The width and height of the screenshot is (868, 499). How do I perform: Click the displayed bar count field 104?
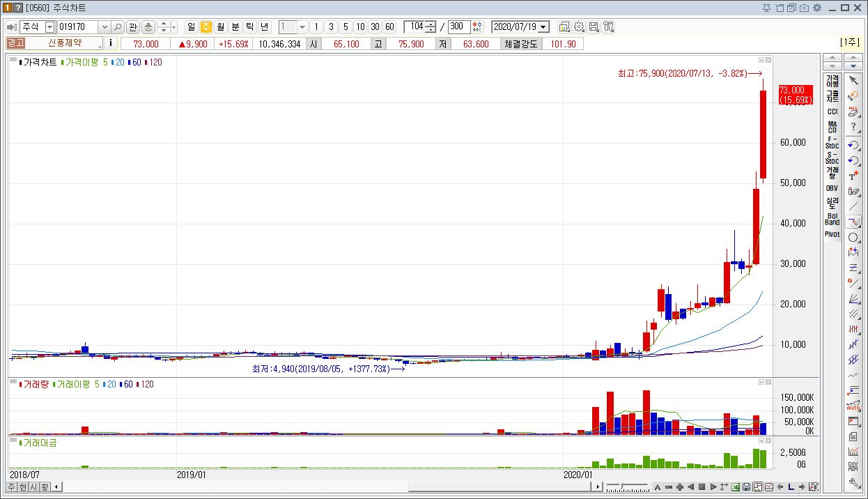pos(415,26)
